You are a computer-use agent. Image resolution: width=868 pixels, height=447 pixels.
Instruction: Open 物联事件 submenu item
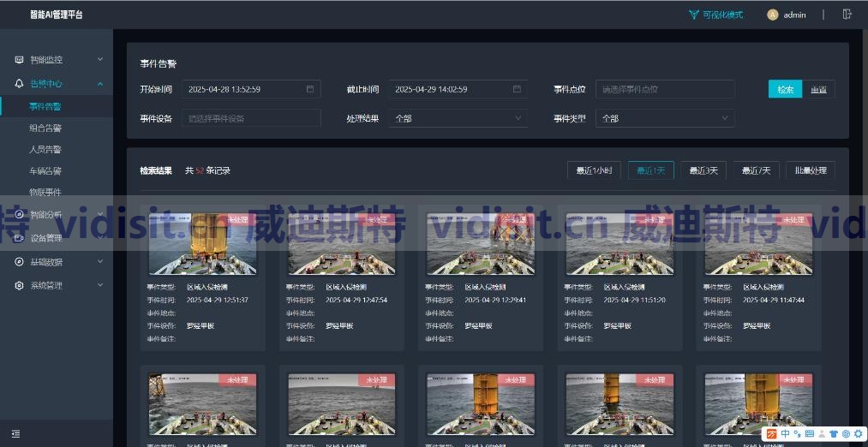(x=45, y=192)
